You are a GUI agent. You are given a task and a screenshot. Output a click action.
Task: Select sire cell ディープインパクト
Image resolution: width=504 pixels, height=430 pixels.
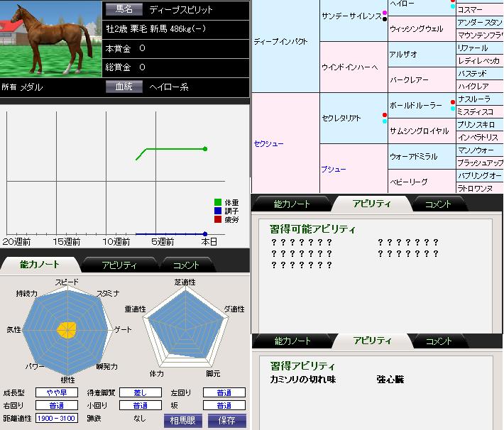(x=286, y=46)
